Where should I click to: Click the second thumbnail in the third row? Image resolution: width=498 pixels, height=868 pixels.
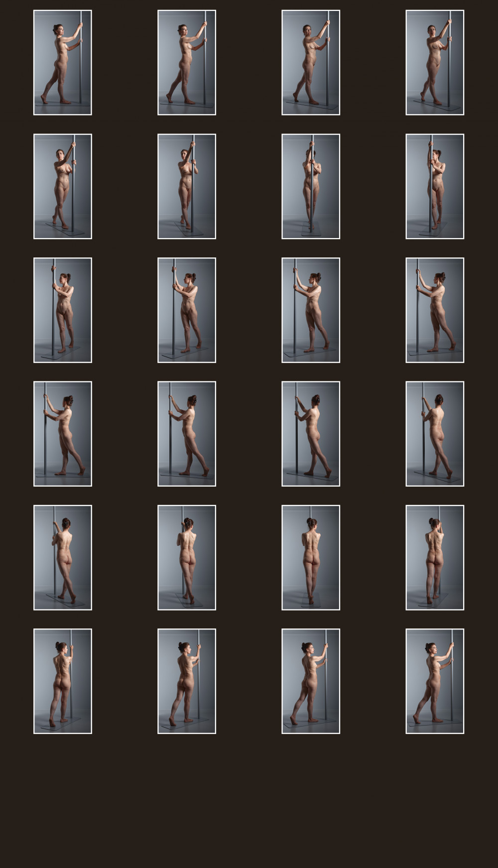tap(187, 310)
